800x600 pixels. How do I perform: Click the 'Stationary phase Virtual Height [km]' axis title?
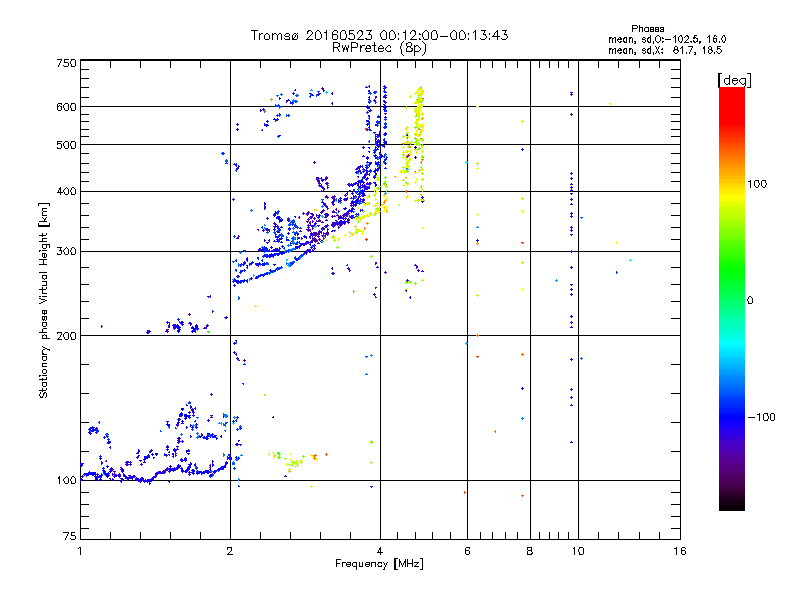coord(43,300)
